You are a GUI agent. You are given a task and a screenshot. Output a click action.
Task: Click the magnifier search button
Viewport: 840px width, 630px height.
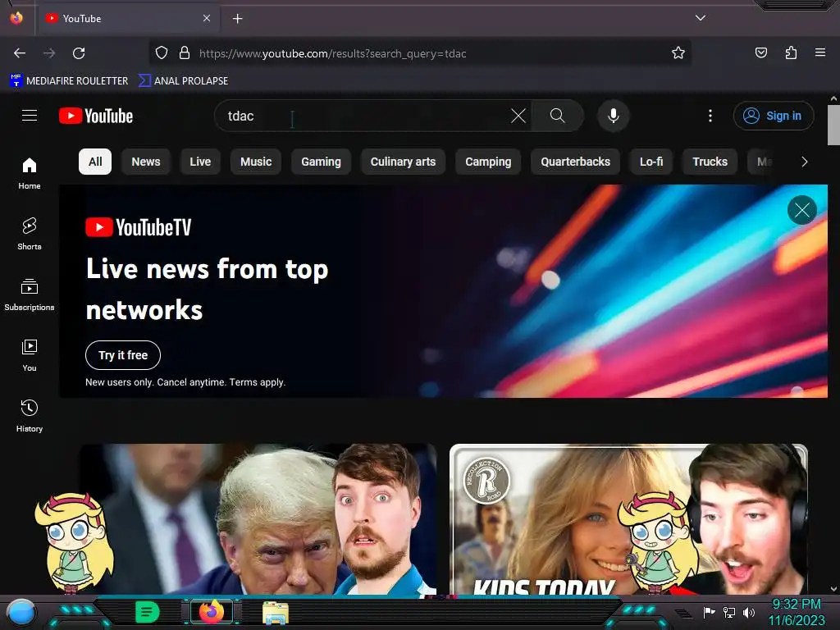pyautogui.click(x=557, y=116)
